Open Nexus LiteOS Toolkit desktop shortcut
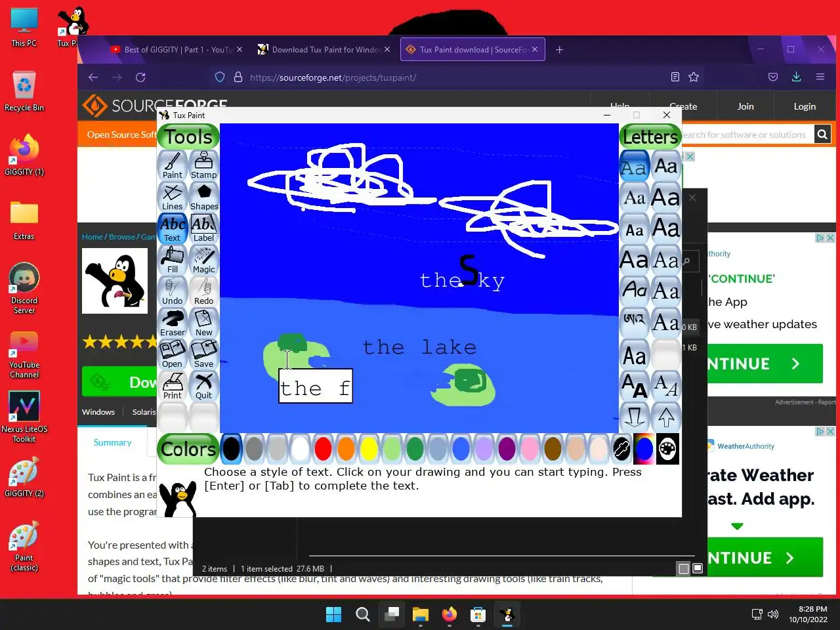840x630 pixels. tap(24, 417)
